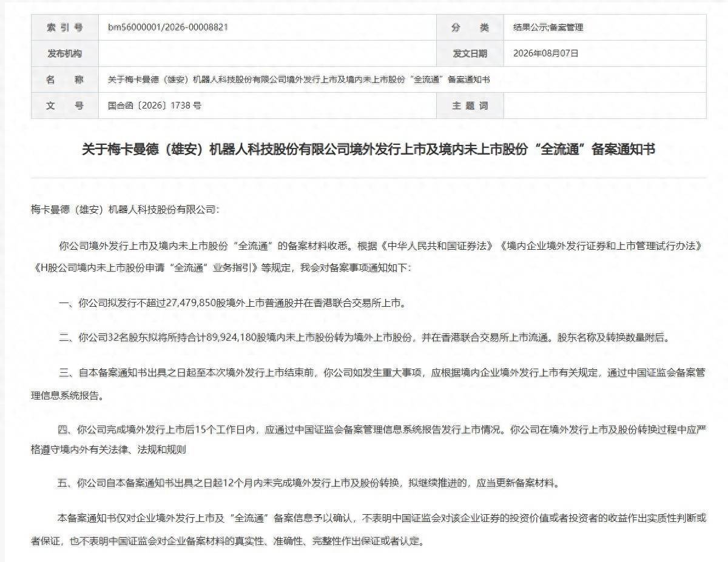Select document number 国合函〔2026〕1738号
728x562 pixels.
coord(155,105)
